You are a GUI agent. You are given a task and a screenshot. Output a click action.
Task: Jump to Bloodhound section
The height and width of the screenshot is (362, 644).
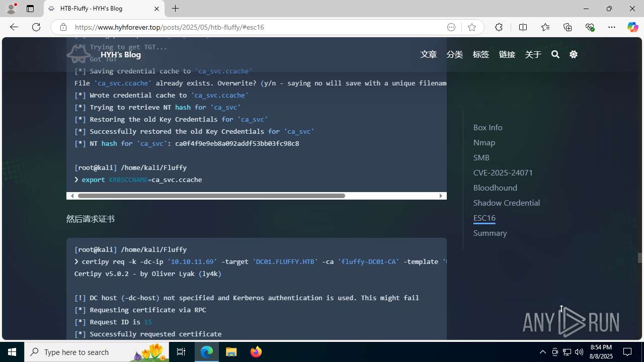pos(495,188)
